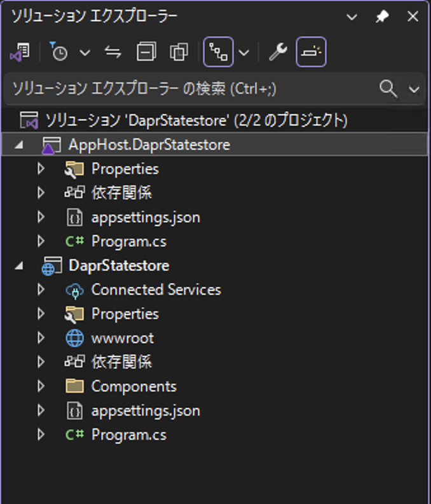This screenshot has width=431, height=504.
Task: Expand Properties under AppHost.DaprStatestore
Action: [x=41, y=169]
